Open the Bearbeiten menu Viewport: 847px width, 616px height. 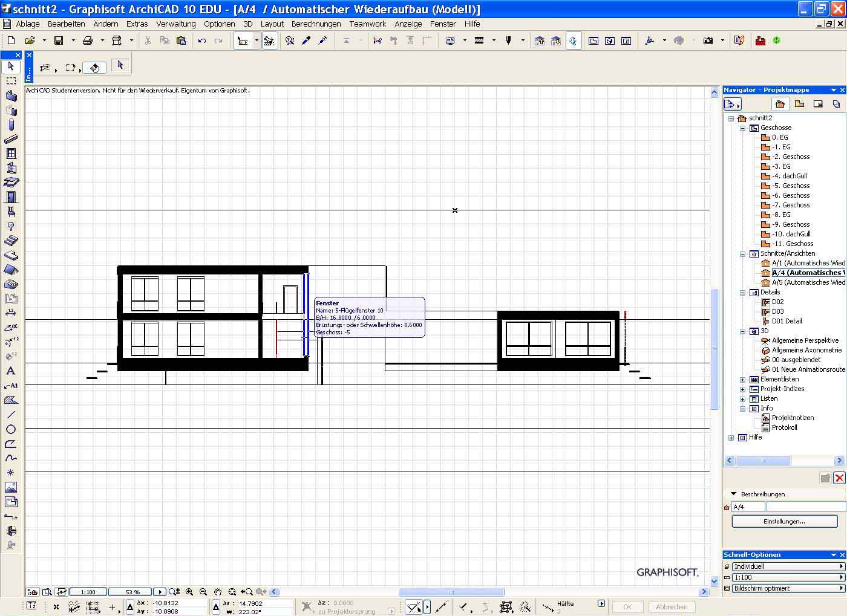tap(67, 24)
